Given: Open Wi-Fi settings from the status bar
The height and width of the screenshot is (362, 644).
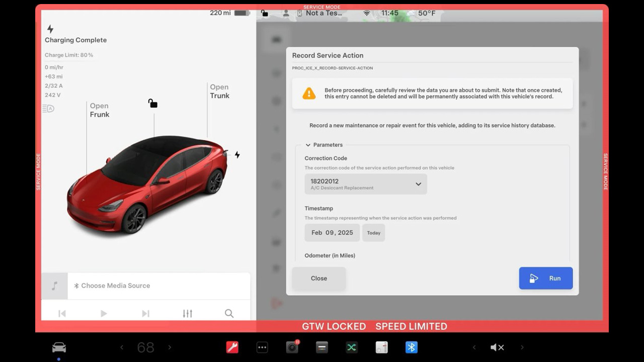Looking at the screenshot, I should point(367,13).
